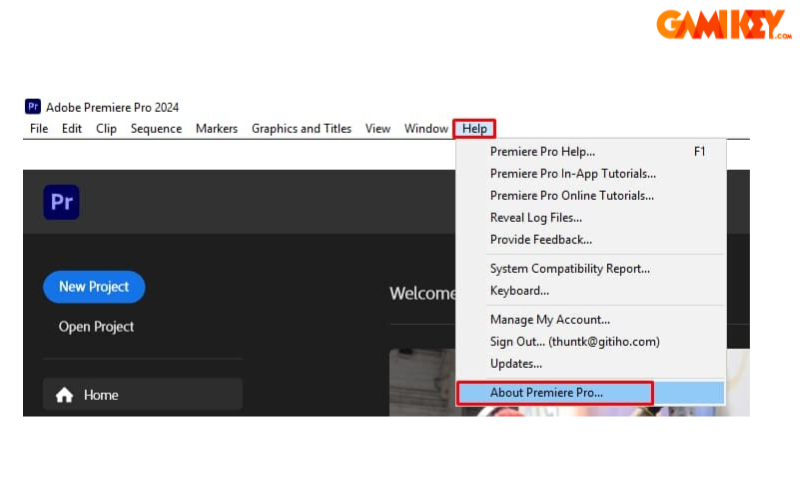
Task: Select Premiere Pro Online Tutorials...
Action: [590, 195]
